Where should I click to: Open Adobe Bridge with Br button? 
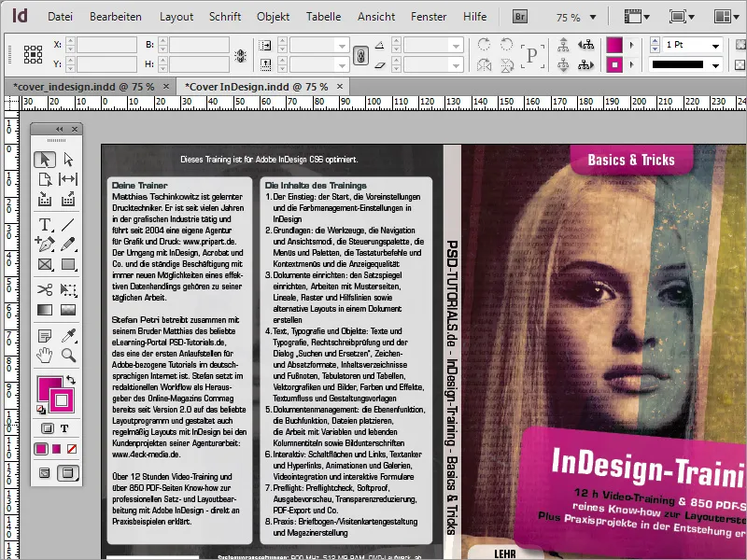(520, 17)
